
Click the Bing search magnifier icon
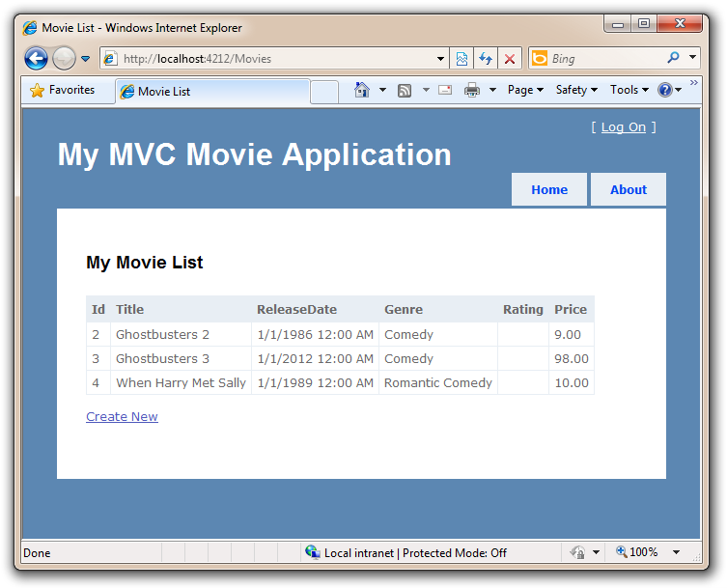pyautogui.click(x=673, y=58)
